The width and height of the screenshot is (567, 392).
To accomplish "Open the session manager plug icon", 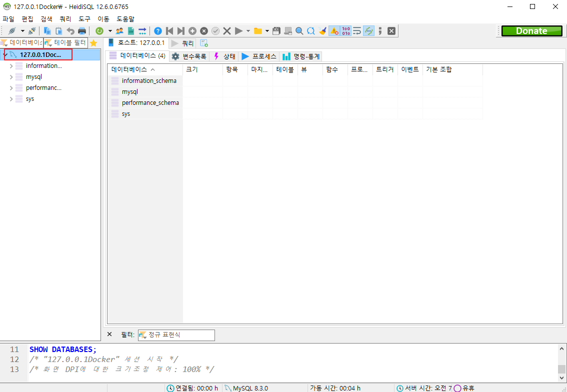I will coord(12,31).
